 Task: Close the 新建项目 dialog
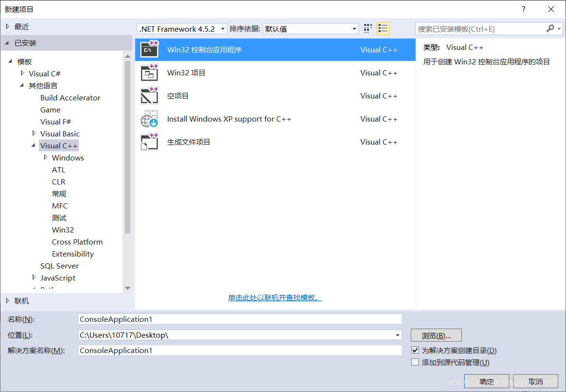coord(551,9)
